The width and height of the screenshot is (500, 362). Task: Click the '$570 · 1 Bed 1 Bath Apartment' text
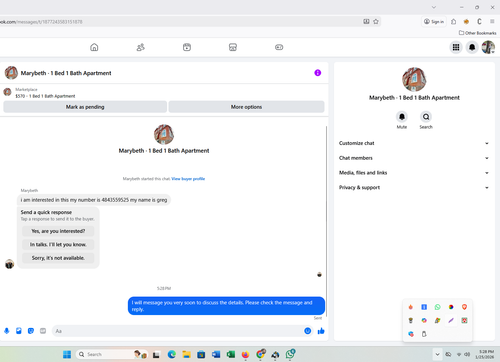coord(45,96)
